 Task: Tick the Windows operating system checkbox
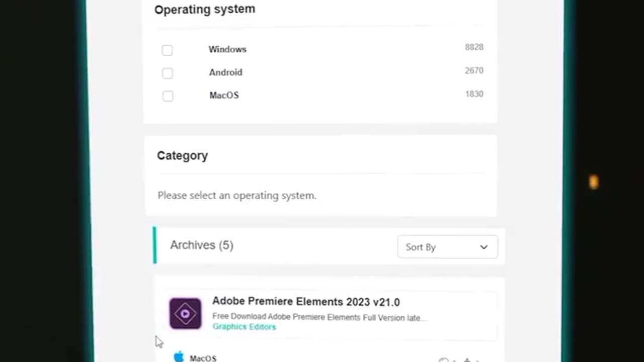tap(167, 50)
